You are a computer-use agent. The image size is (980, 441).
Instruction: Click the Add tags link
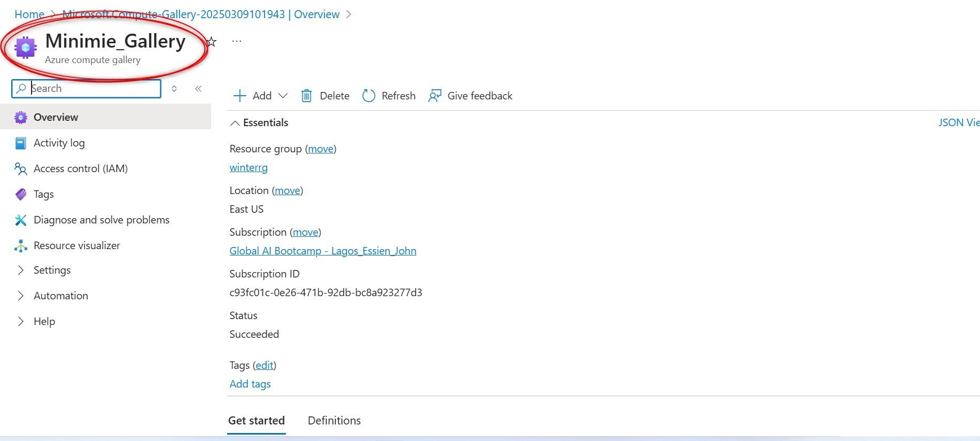(250, 384)
